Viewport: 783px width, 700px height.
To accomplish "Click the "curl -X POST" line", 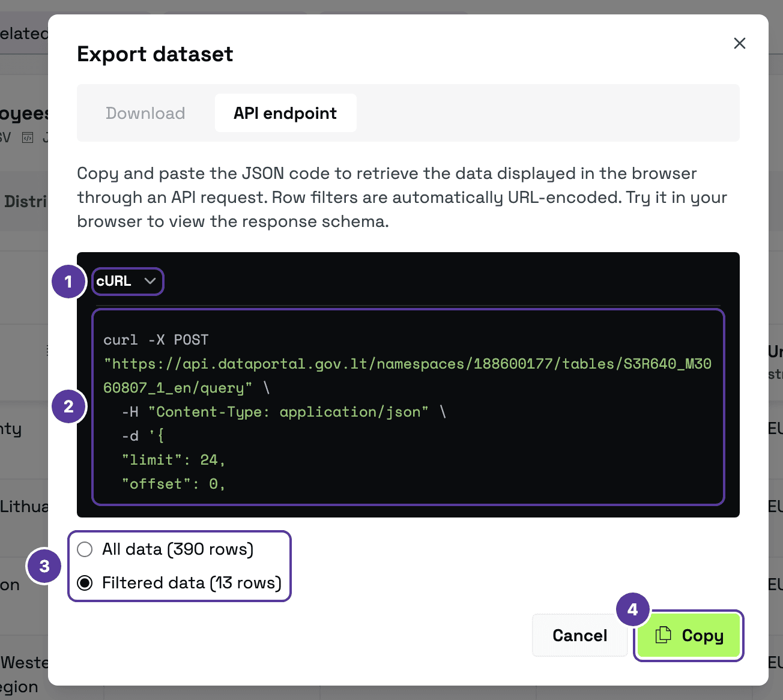I will (x=156, y=340).
